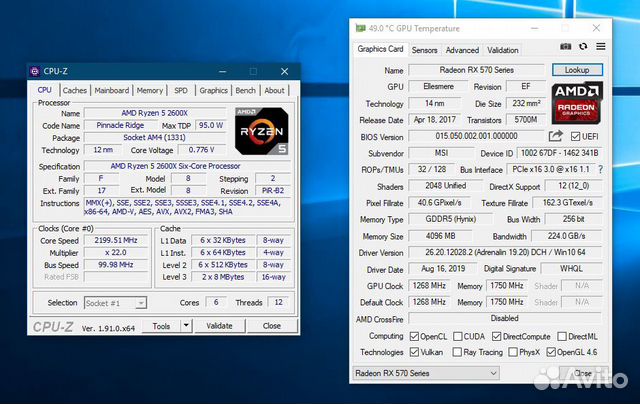Click the Max TDP value 95.0 W
This screenshot has width=640, height=404.
coord(211,125)
